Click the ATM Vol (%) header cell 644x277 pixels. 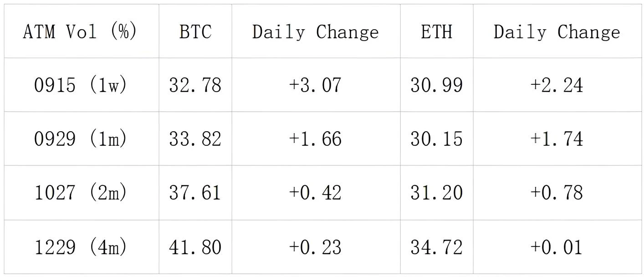pos(80,32)
